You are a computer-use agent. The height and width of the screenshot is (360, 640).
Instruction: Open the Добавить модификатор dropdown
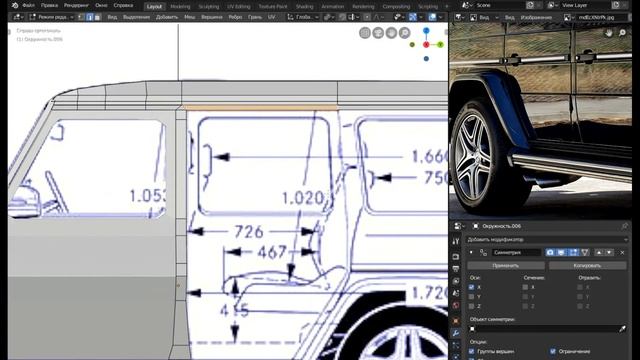pos(547,240)
